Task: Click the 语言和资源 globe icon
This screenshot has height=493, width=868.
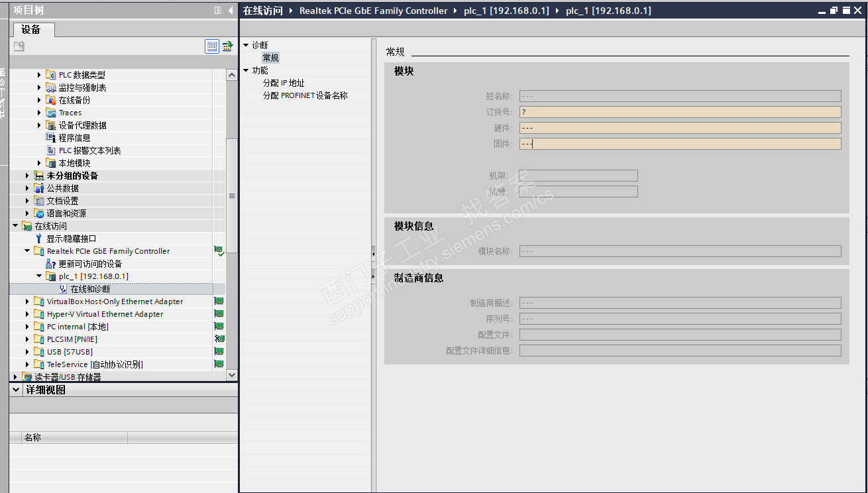Action: (39, 213)
